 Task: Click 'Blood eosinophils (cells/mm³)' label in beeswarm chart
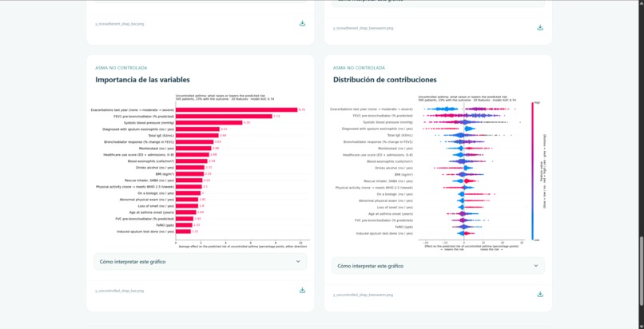pyautogui.click(x=392, y=161)
